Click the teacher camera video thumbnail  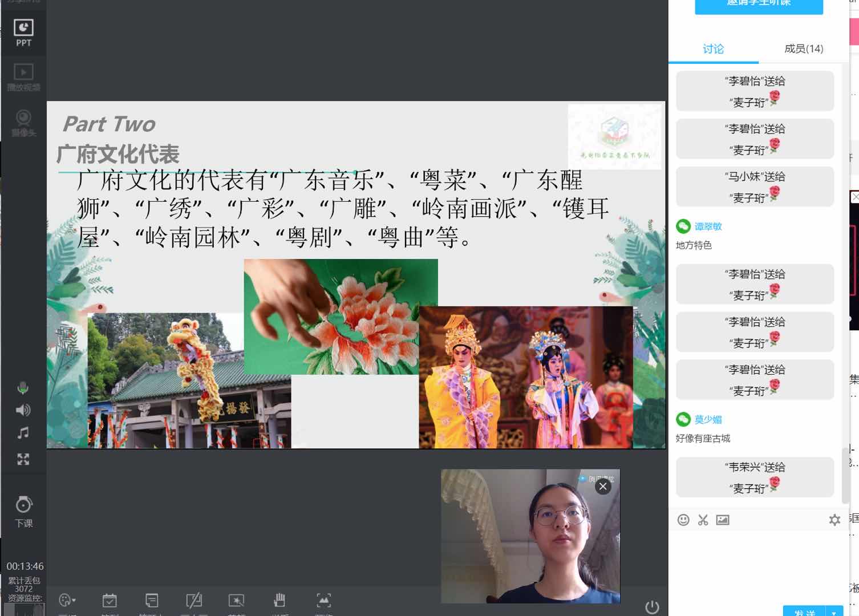[530, 536]
